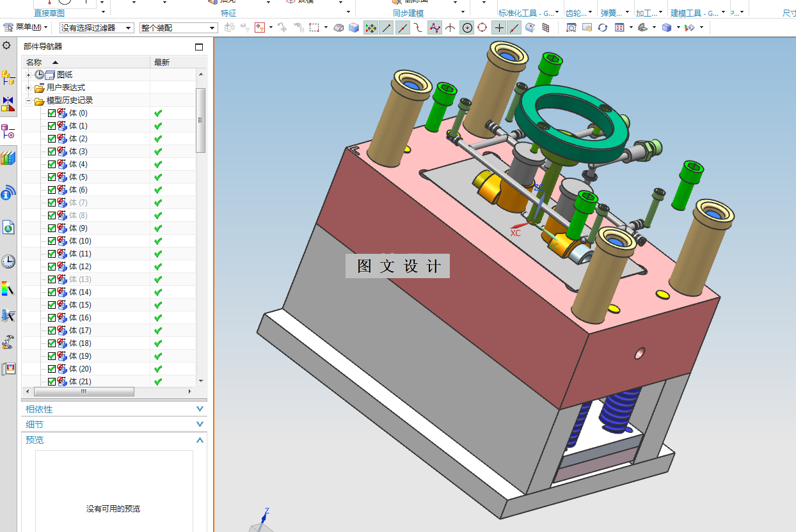This screenshot has width=796, height=532.
Task: Open the Internet Explorer sidebar tab
Action: click(x=8, y=227)
